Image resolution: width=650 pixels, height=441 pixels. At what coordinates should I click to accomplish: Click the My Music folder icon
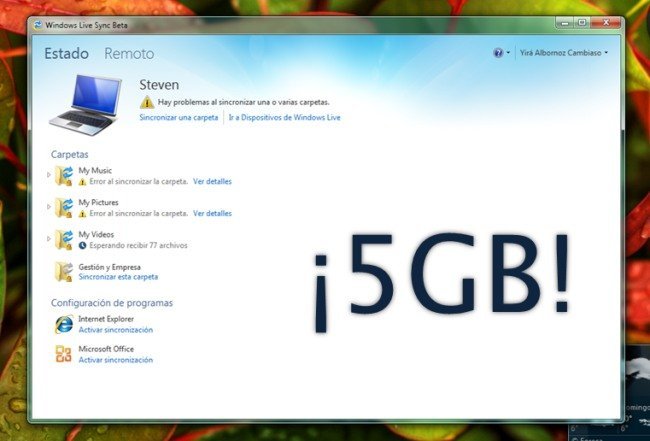click(64, 176)
